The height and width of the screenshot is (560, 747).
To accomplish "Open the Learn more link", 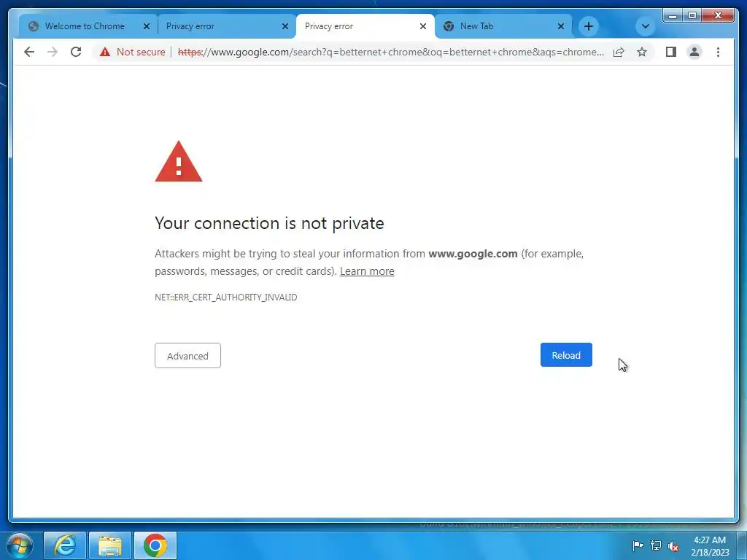I will coord(367,271).
